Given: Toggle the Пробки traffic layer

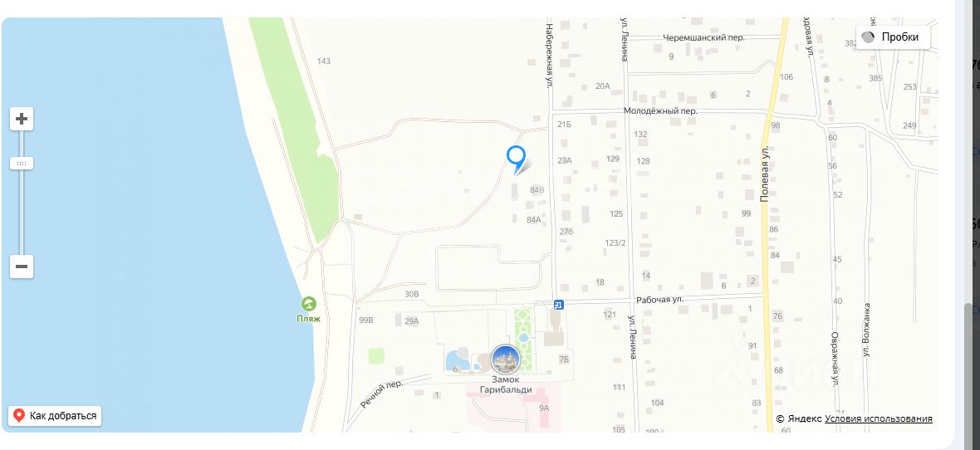Looking at the screenshot, I should pos(893,37).
